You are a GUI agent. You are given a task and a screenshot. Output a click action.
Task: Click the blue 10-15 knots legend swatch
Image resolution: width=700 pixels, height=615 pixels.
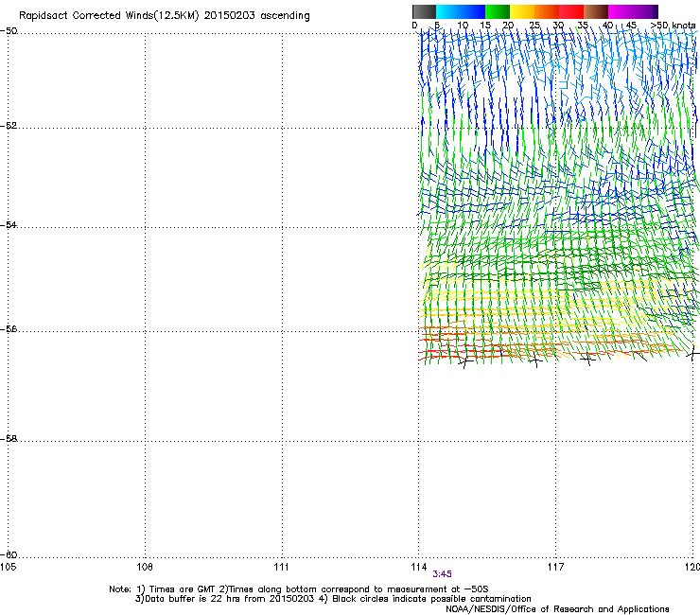pos(473,11)
